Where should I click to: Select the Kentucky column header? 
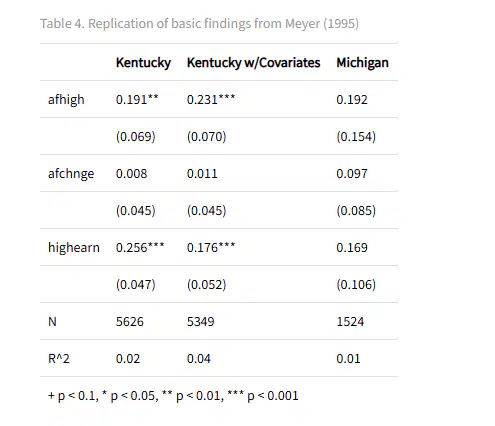143,63
